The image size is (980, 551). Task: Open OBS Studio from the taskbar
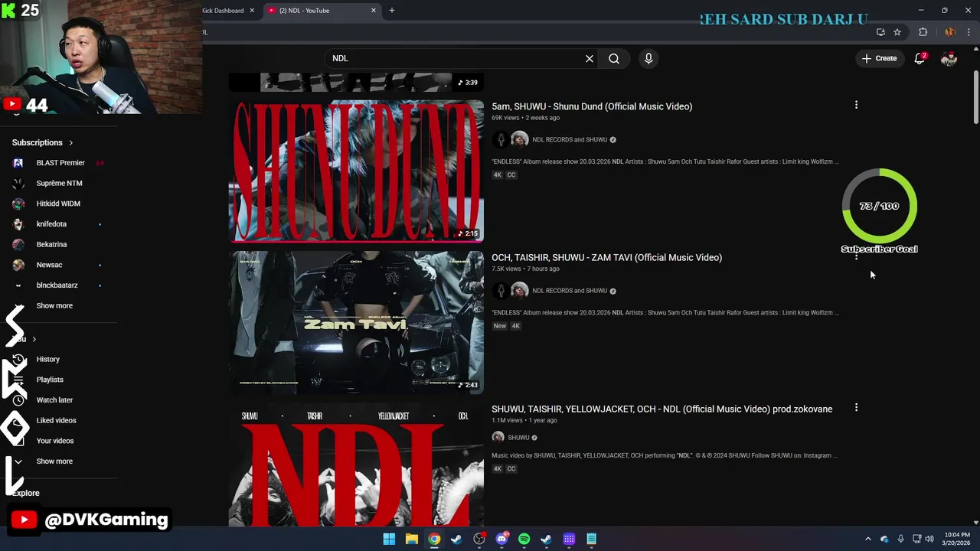479,539
